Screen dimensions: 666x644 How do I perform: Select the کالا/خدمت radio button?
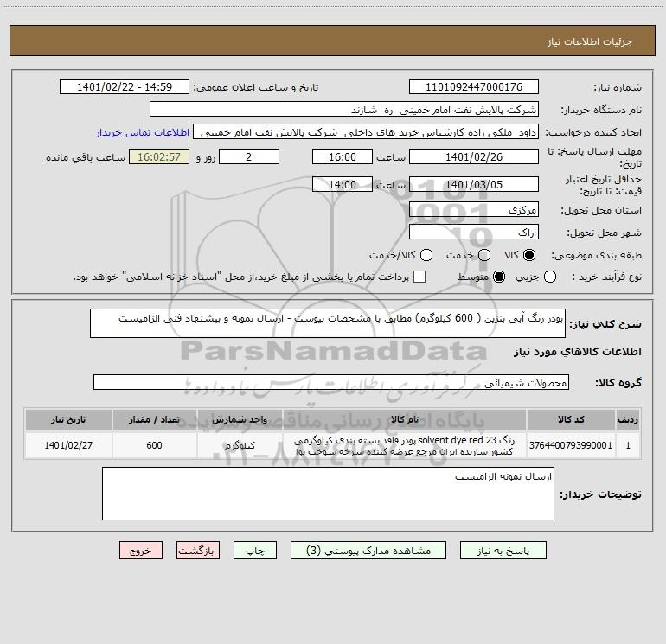coord(426,255)
